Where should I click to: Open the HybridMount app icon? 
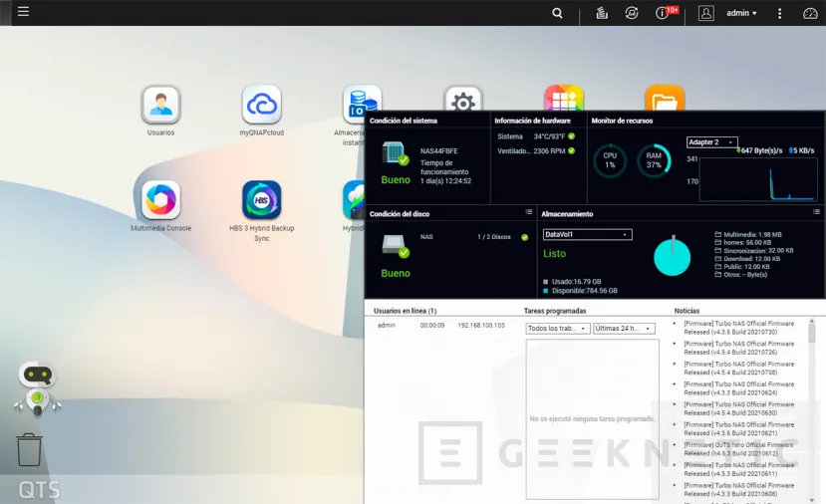tap(354, 200)
